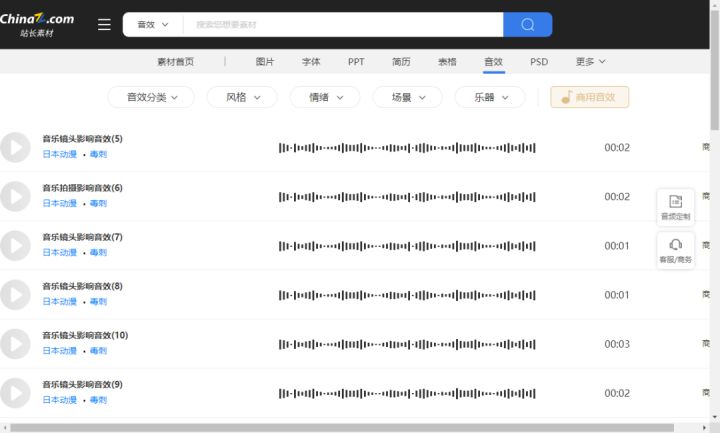Open the 音效定制 side widget
This screenshot has height=433, width=720.
click(675, 207)
